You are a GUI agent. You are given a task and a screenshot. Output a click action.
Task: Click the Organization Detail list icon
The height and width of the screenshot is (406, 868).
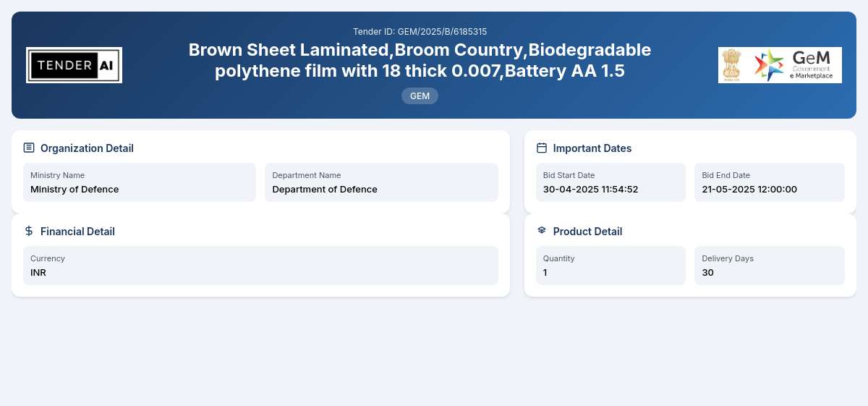click(x=29, y=148)
